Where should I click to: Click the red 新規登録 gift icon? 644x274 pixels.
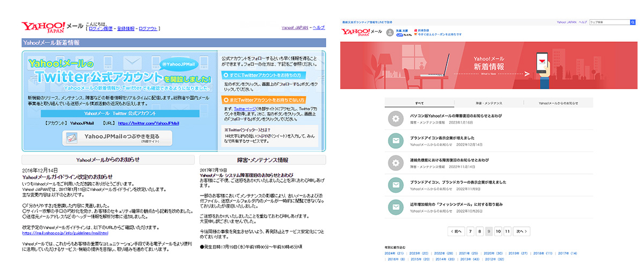pos(415,30)
